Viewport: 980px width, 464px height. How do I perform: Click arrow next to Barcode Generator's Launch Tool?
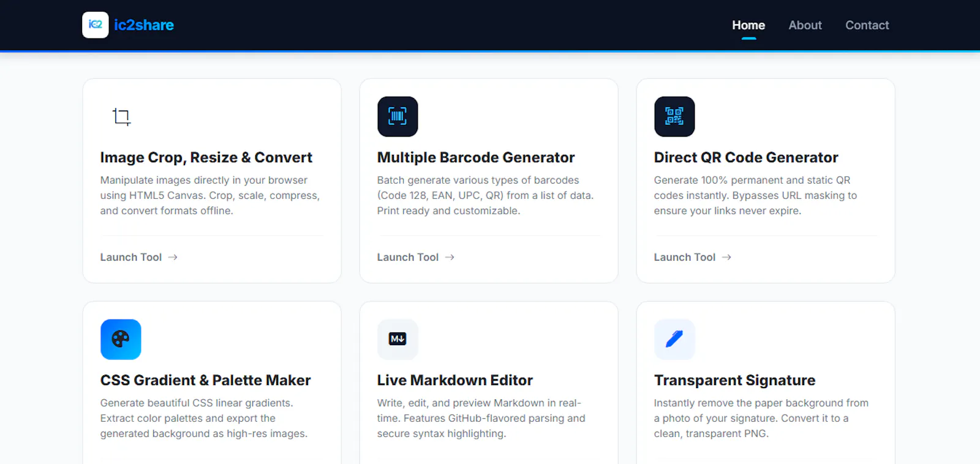click(450, 257)
